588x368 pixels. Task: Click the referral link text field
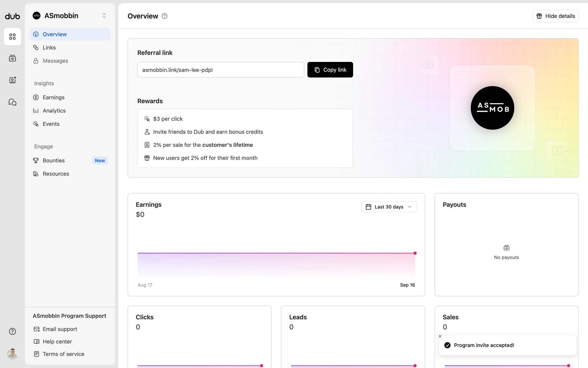click(221, 70)
